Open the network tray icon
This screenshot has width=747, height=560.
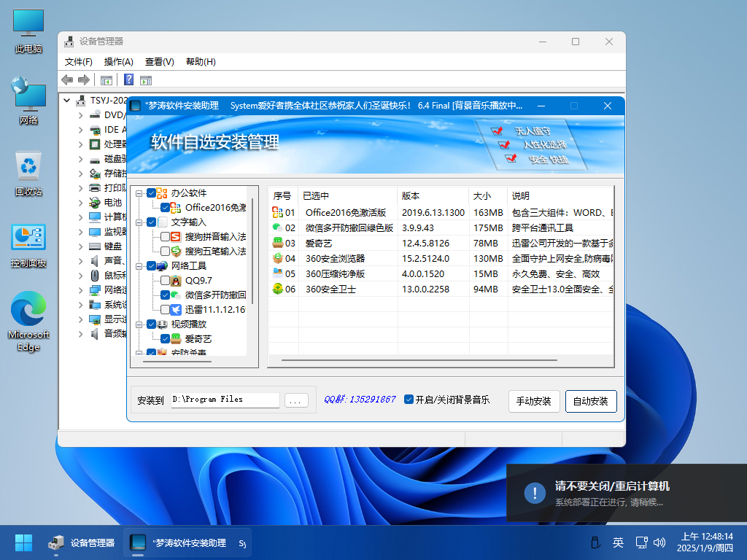pos(641,542)
